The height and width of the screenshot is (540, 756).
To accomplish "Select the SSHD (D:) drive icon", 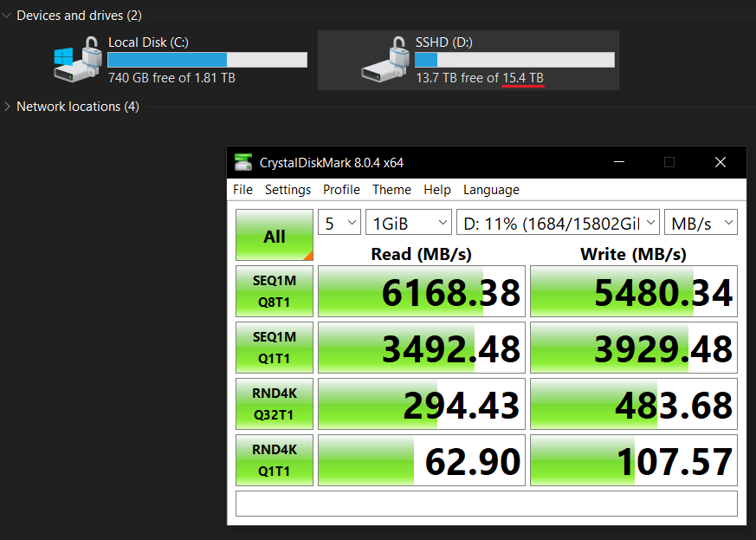I will [x=384, y=59].
